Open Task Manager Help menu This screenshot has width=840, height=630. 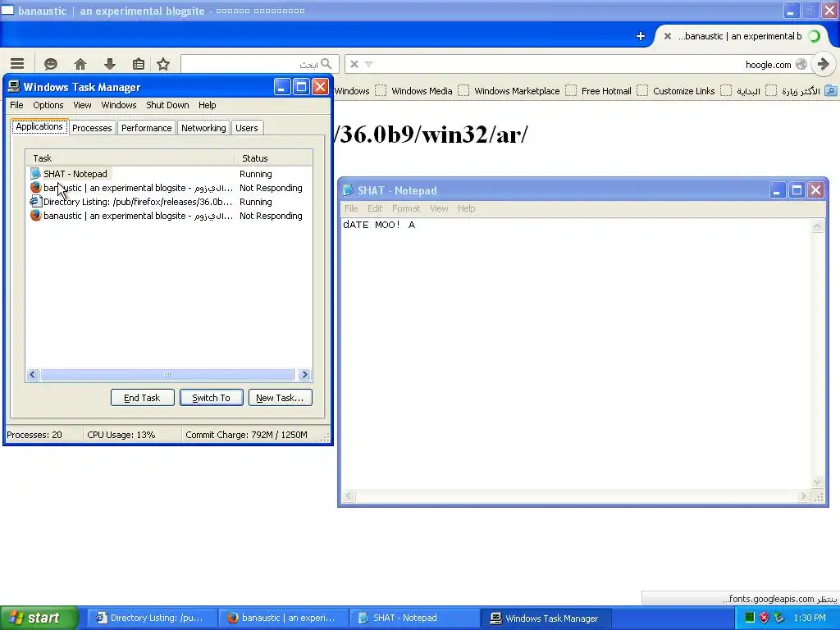208,105
